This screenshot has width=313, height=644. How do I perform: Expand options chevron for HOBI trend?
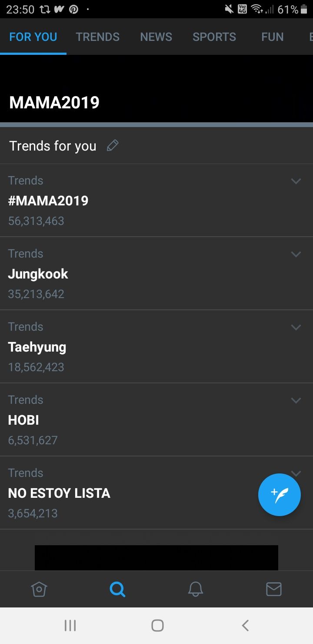point(296,400)
